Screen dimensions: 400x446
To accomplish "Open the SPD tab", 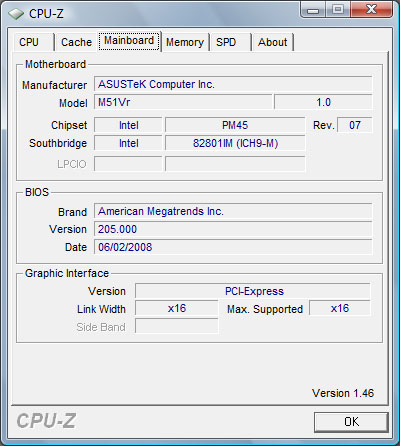I will (x=230, y=42).
